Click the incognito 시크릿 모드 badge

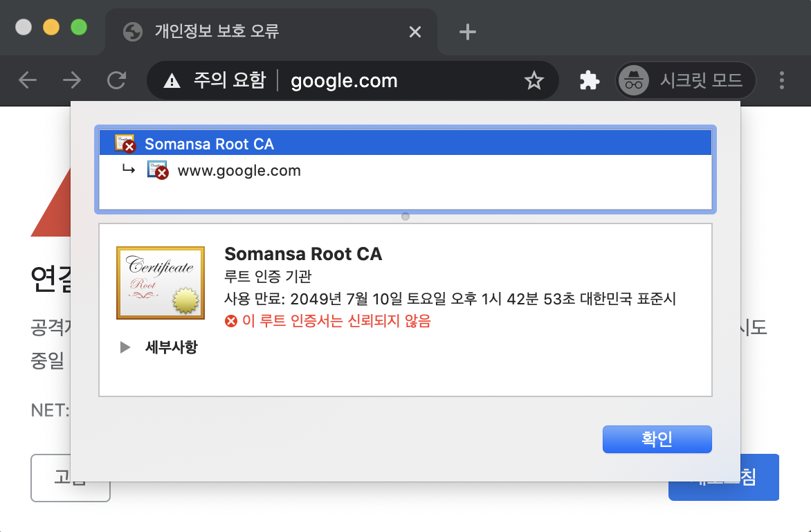[x=685, y=80]
